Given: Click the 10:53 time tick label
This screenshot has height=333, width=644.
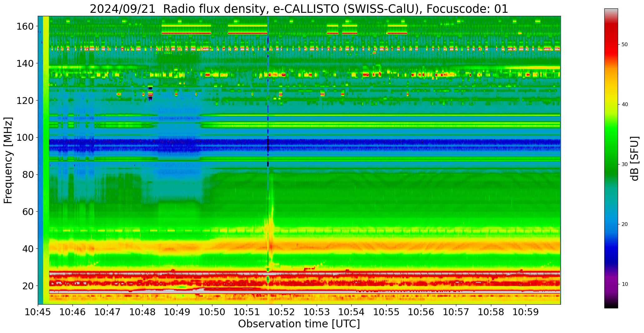Looking at the screenshot, I should point(317,312).
